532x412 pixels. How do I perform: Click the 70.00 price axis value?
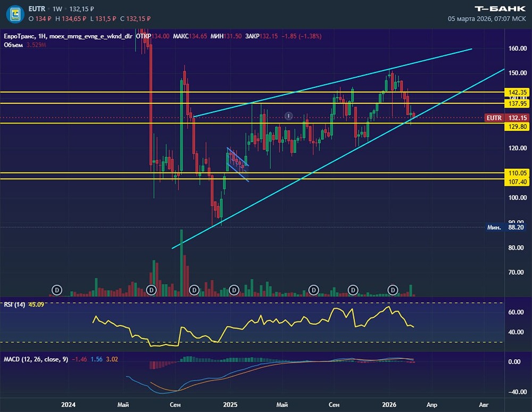[516, 272]
